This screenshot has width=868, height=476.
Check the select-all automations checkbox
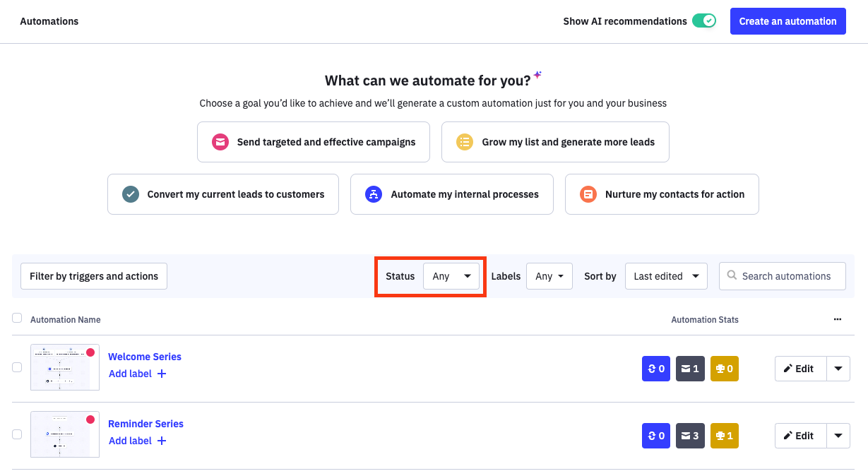click(x=17, y=319)
